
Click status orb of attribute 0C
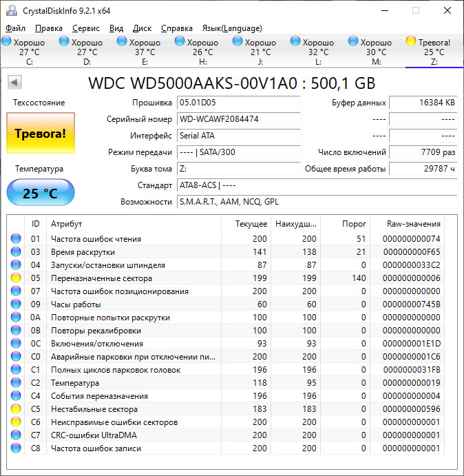tap(16, 343)
